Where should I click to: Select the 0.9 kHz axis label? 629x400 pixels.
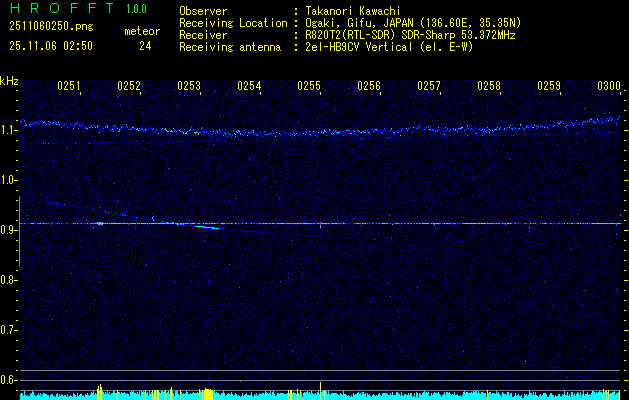[9, 230]
